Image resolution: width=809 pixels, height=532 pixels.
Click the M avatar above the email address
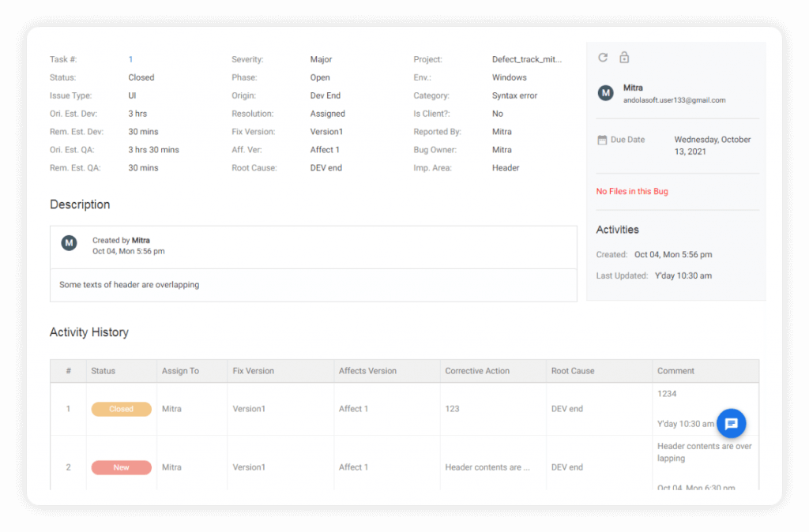point(605,92)
